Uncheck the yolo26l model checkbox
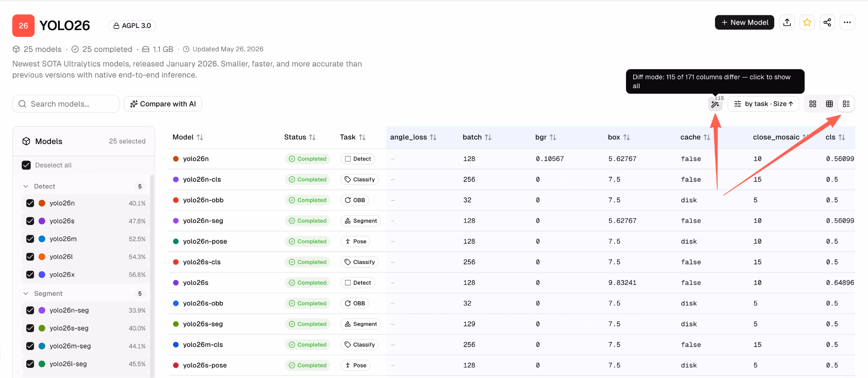This screenshot has height=378, width=868. pyautogui.click(x=30, y=257)
